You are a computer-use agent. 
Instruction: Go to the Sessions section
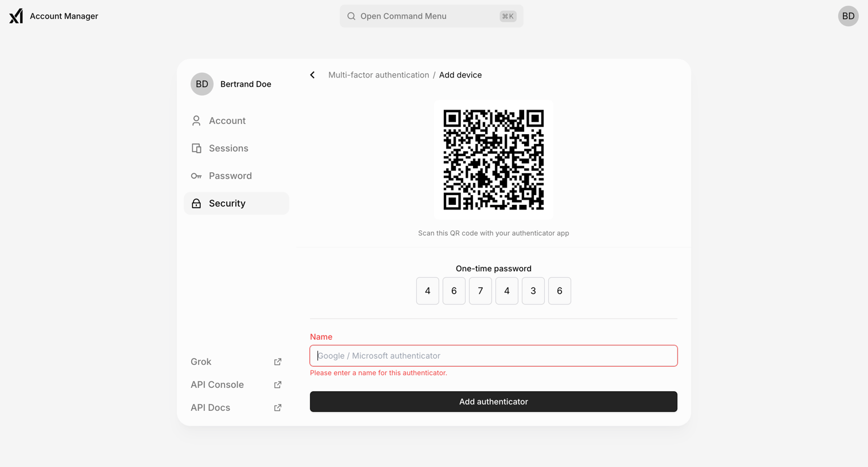237,148
